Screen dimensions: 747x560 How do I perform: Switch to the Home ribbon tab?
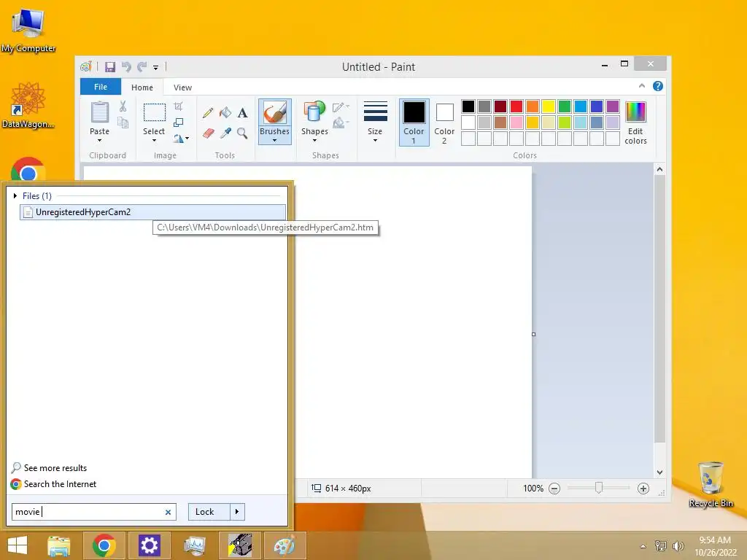(142, 87)
